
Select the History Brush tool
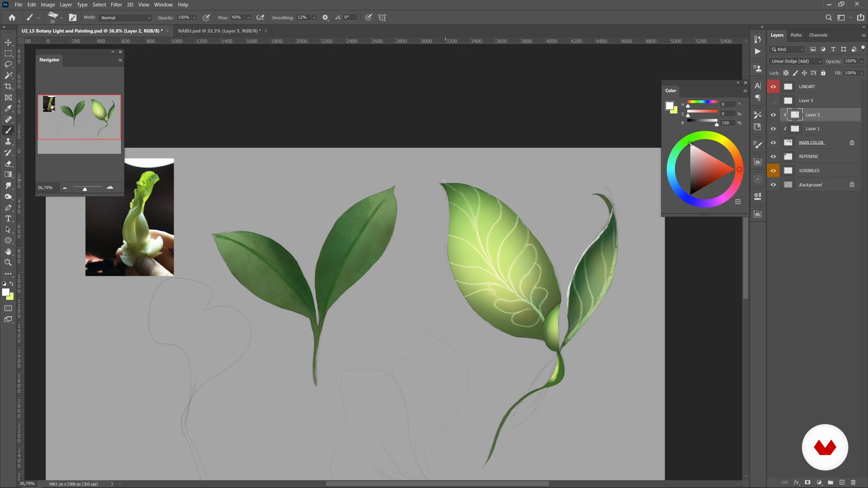pyautogui.click(x=8, y=152)
